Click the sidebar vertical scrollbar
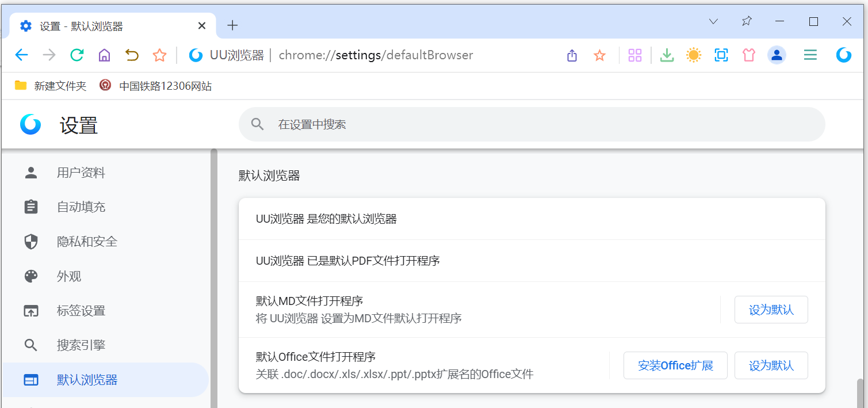868x408 pixels. [214, 279]
